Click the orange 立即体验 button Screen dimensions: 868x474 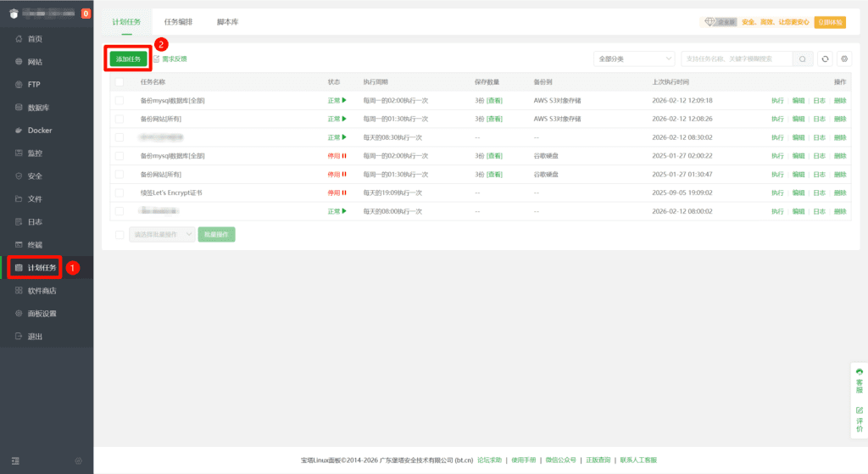[830, 22]
